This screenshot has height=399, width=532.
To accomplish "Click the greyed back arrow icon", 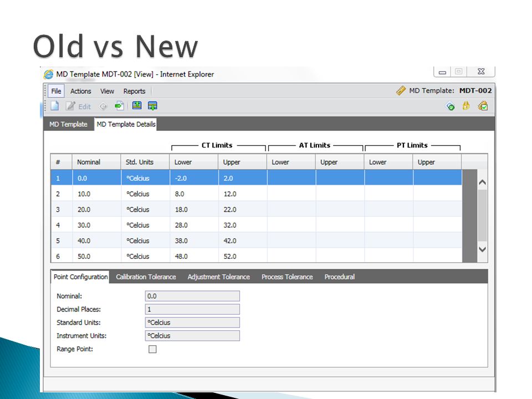I will pyautogui.click(x=103, y=106).
